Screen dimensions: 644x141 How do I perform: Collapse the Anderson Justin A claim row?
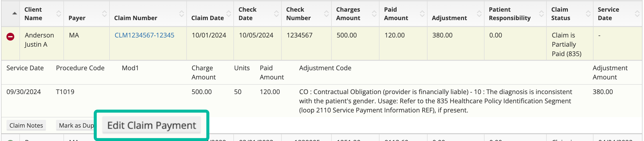click(x=10, y=37)
